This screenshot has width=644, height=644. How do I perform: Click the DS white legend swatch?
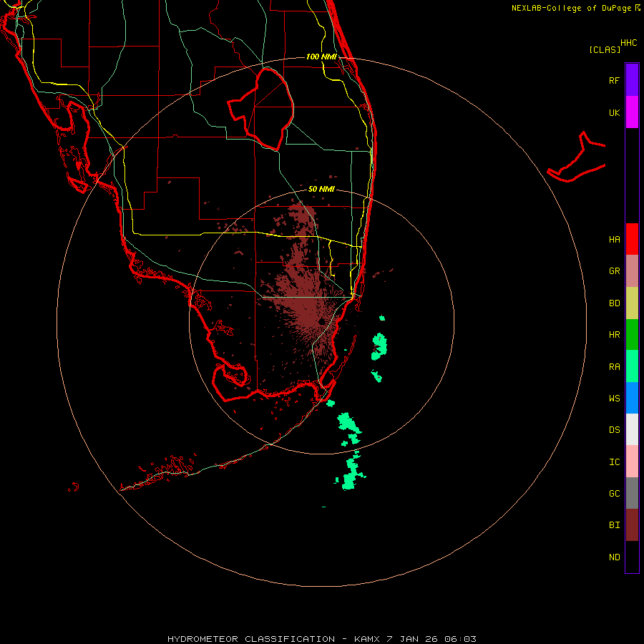click(x=632, y=429)
